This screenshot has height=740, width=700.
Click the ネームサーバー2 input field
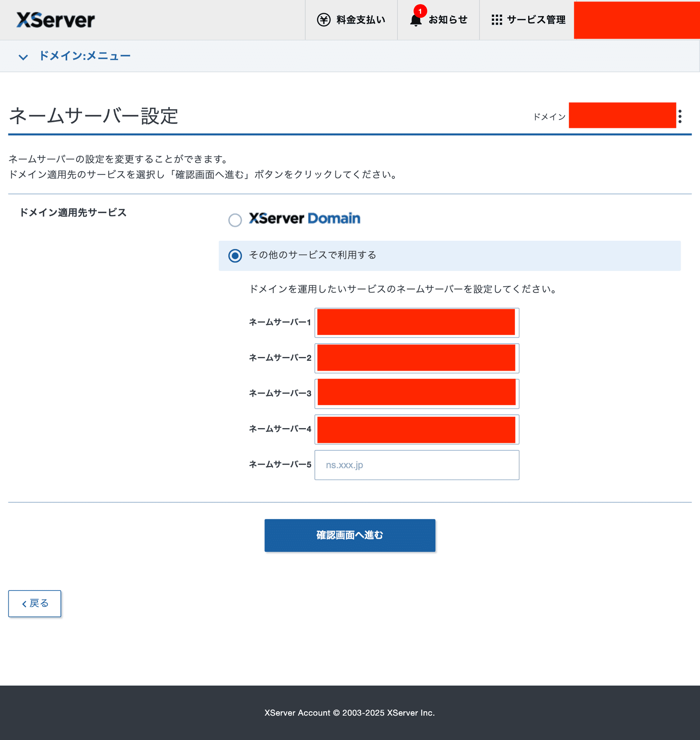(x=416, y=358)
